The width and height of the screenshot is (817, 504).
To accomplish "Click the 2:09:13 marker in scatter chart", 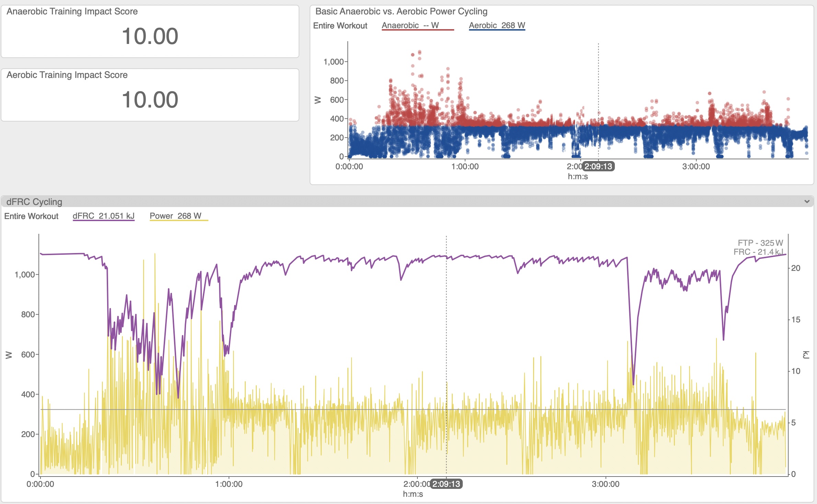I will coord(598,167).
